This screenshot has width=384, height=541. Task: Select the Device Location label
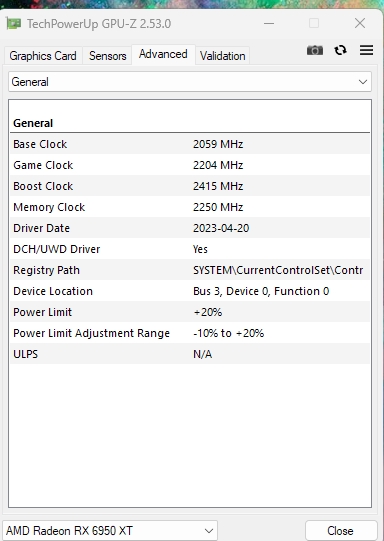pyautogui.click(x=53, y=292)
